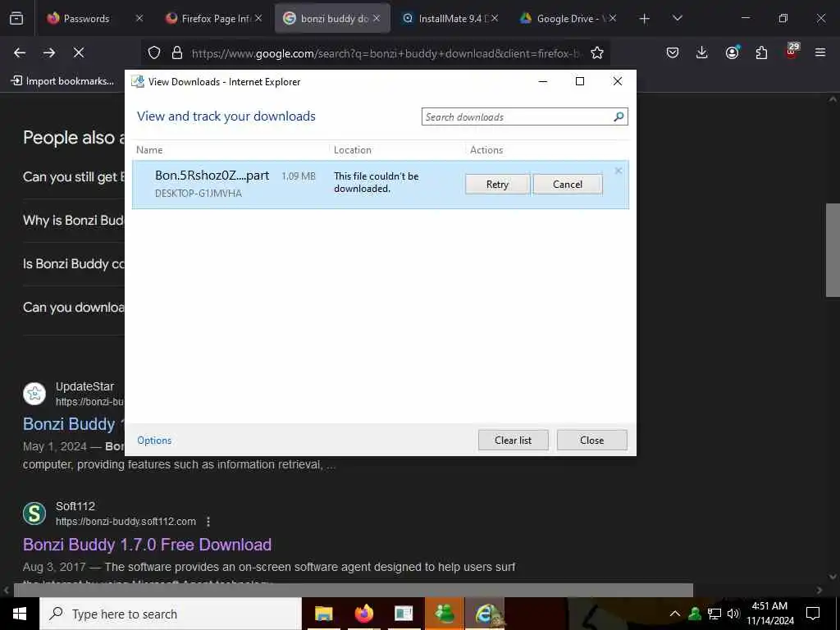The height and width of the screenshot is (630, 840).
Task: Maximize the View Downloads window
Action: click(580, 81)
